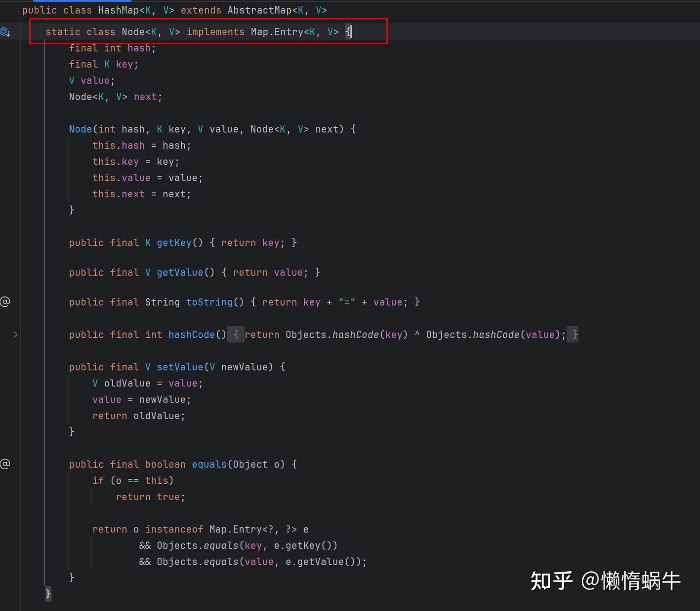700x611 pixels.
Task: Place cursor on HashMap class name
Action: coord(119,10)
